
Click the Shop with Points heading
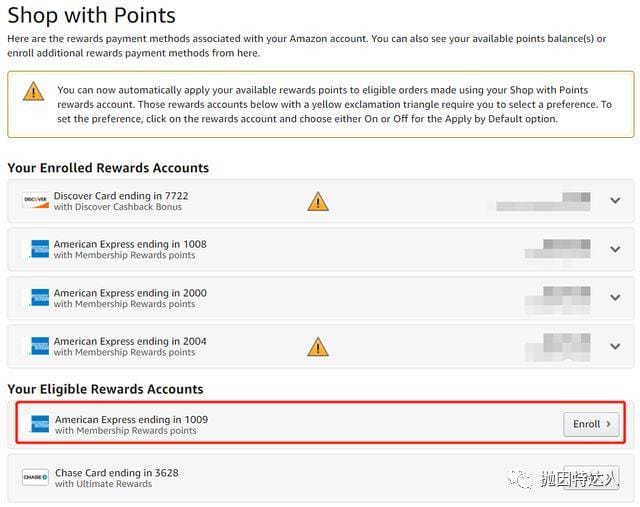click(x=91, y=15)
